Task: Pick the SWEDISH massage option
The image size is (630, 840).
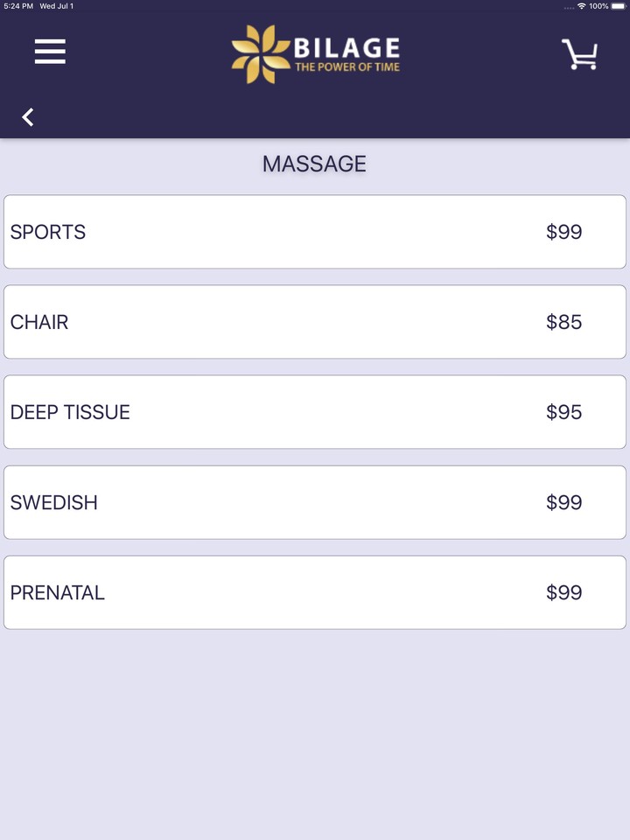Action: [54, 502]
